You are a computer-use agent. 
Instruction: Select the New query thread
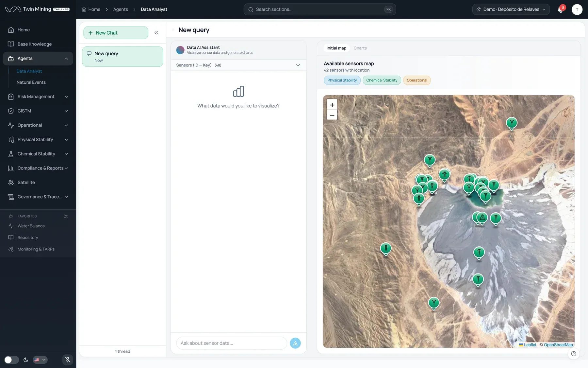(122, 57)
